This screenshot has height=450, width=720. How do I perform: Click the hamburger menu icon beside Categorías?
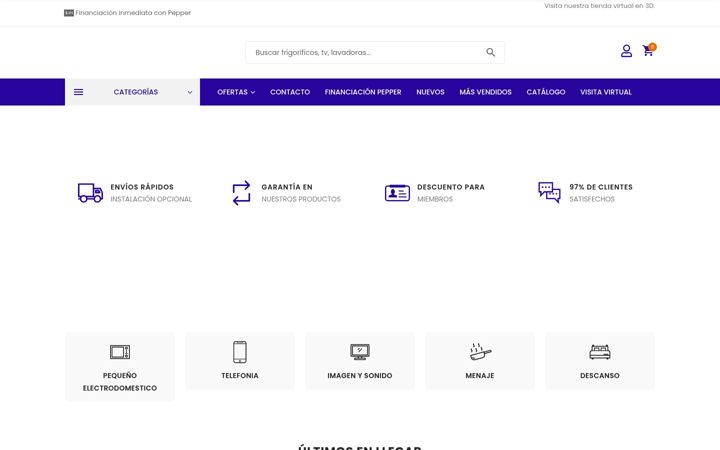coord(79,92)
